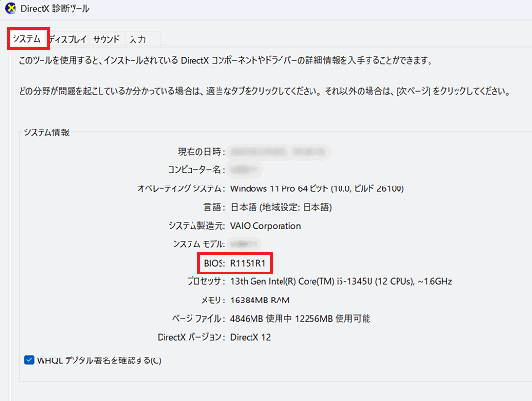Screen dimensions: 532x401
Task: Switch to the システム tab
Action: (26, 39)
